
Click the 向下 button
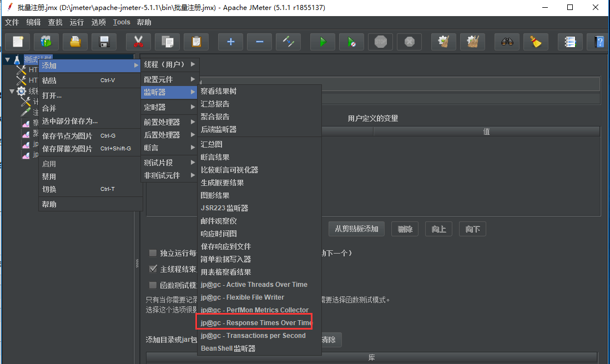(x=473, y=229)
